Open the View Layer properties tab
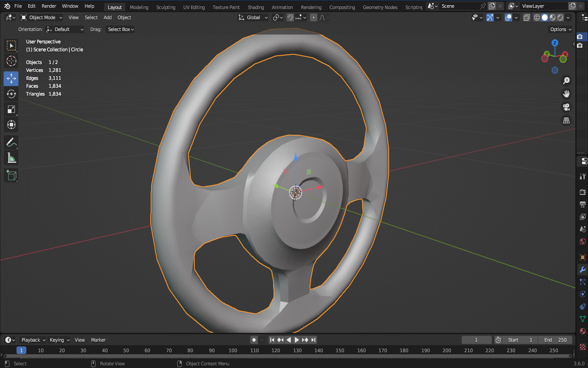 pos(583,217)
